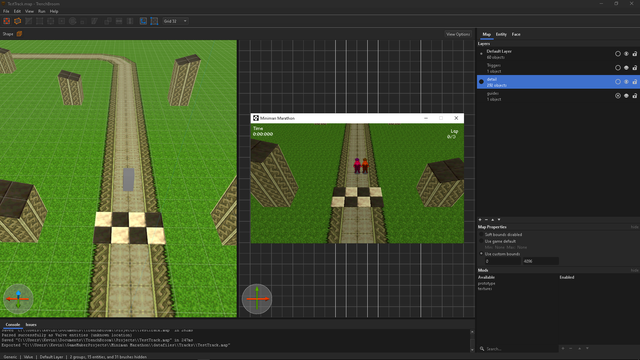Toggle omit-from-export circle on detail layer

[618, 82]
